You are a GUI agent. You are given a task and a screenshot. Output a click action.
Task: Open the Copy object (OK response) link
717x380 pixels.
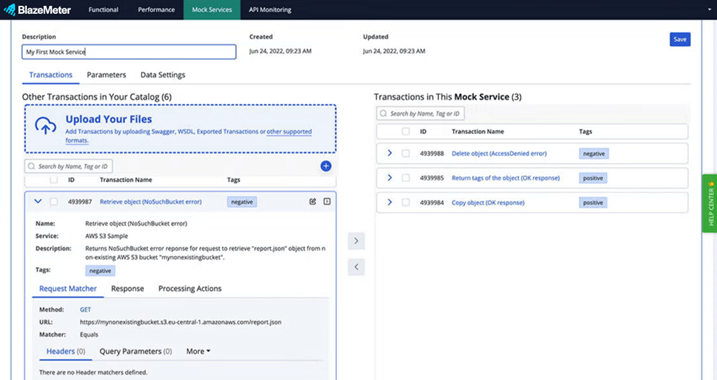point(488,203)
